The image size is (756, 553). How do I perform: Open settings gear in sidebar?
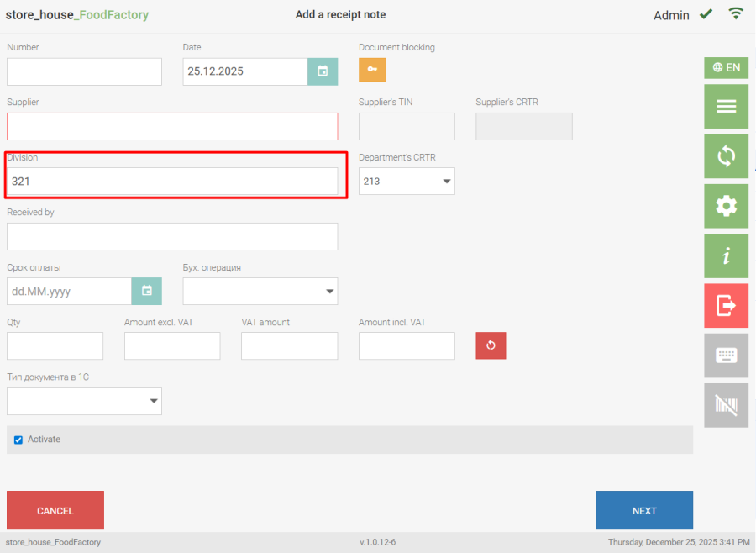[726, 206]
